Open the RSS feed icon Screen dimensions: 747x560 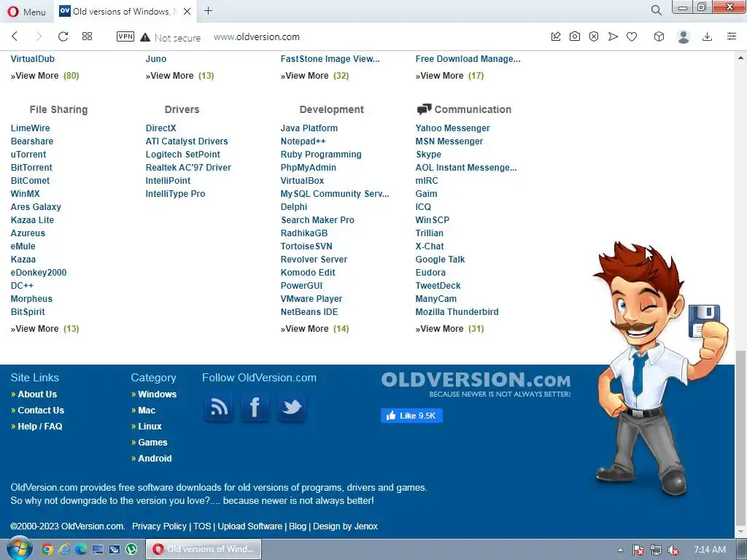pos(219,408)
